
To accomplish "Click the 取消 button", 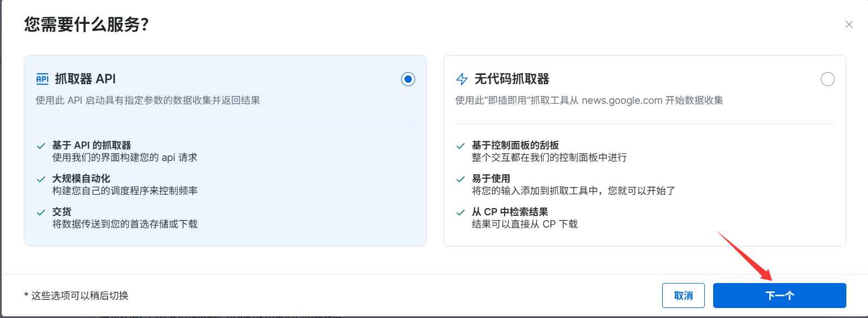I will (x=683, y=295).
